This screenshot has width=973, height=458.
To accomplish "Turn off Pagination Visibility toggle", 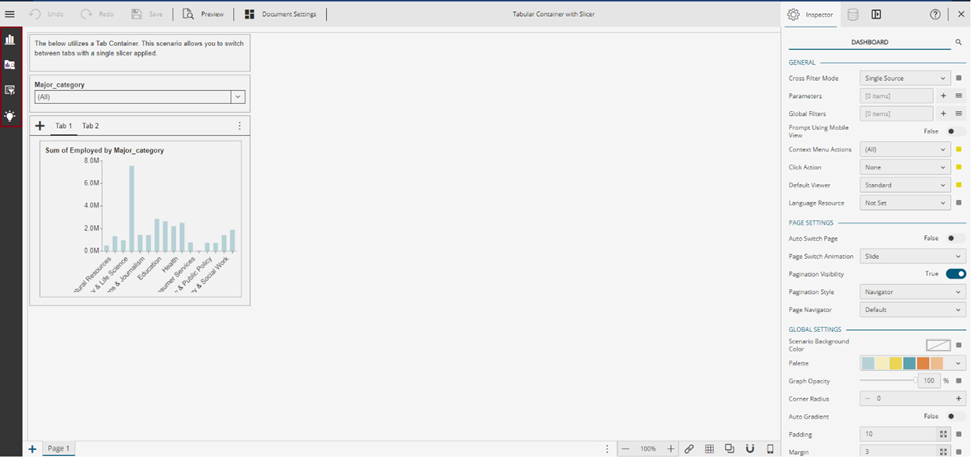I will point(955,274).
